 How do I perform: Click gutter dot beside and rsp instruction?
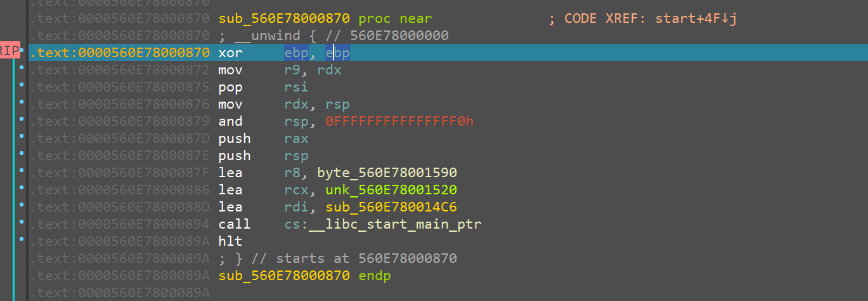(22, 119)
